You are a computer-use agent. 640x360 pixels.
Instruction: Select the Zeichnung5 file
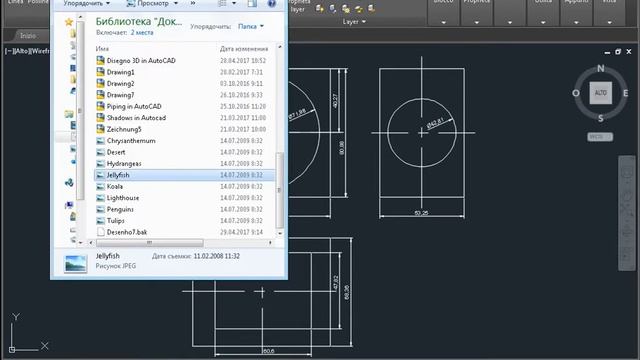pyautogui.click(x=124, y=129)
